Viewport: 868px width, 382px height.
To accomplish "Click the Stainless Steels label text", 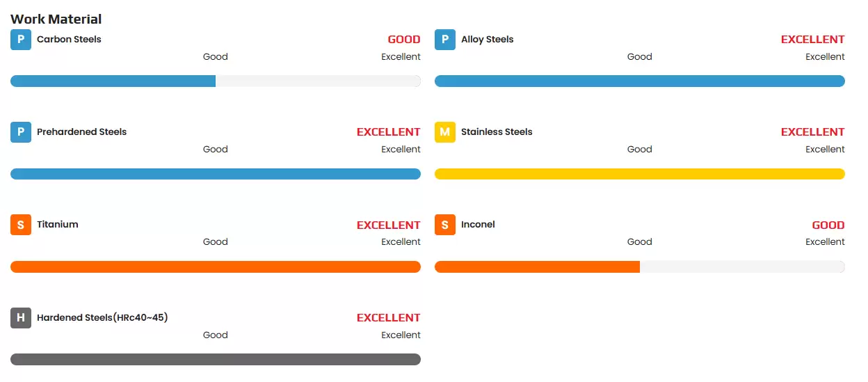I will [x=497, y=132].
